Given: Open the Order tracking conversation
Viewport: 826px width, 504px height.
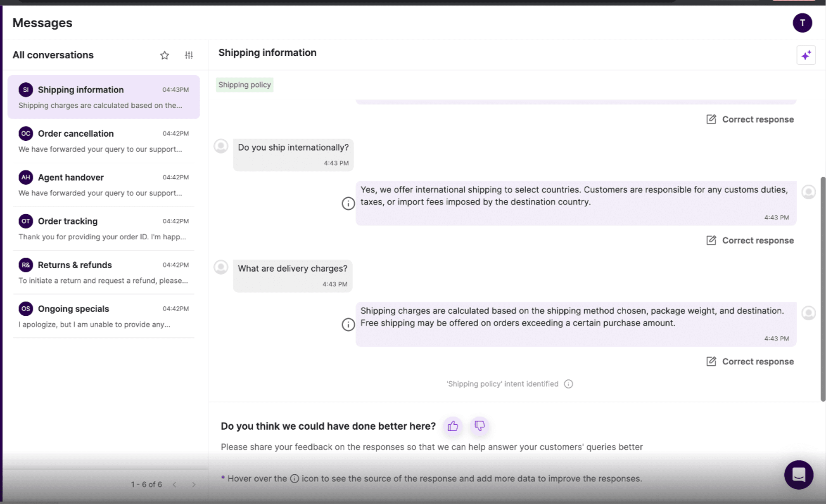Looking at the screenshot, I should coord(104,228).
